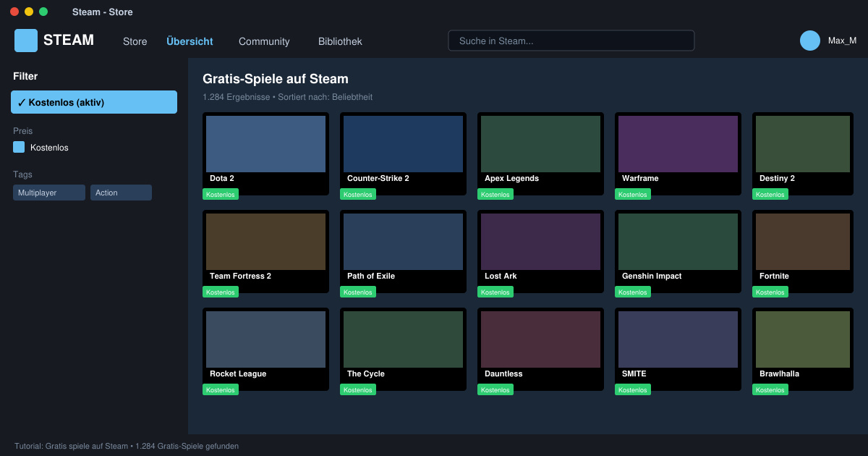
Task: Click the Brawlhalla title text
Action: click(779, 373)
